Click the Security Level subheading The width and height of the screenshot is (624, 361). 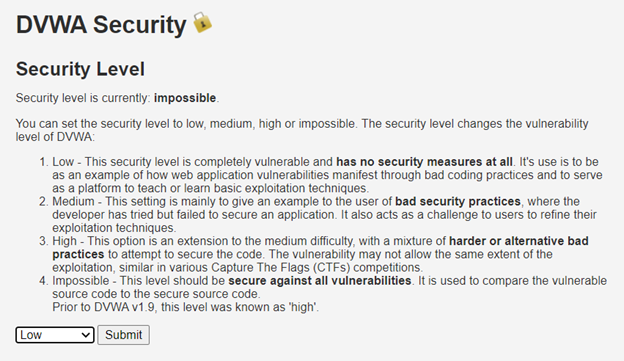[80, 69]
